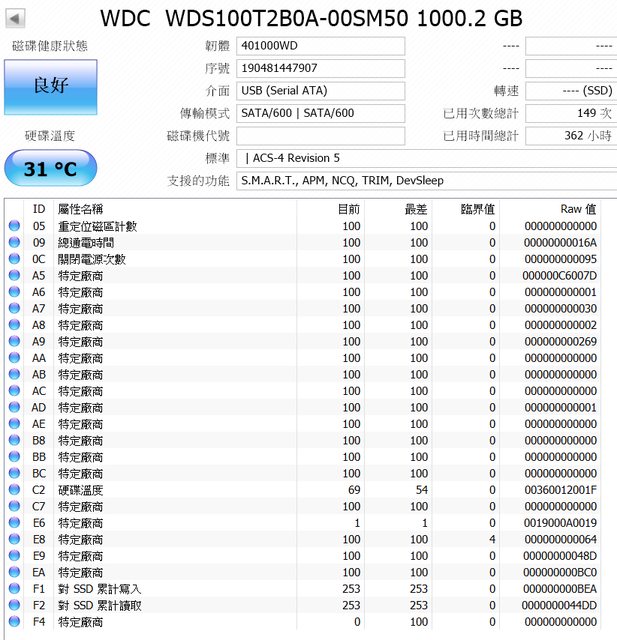Image resolution: width=617 pixels, height=640 pixels.
Task: Click the 目前 column header
Action: (349, 209)
